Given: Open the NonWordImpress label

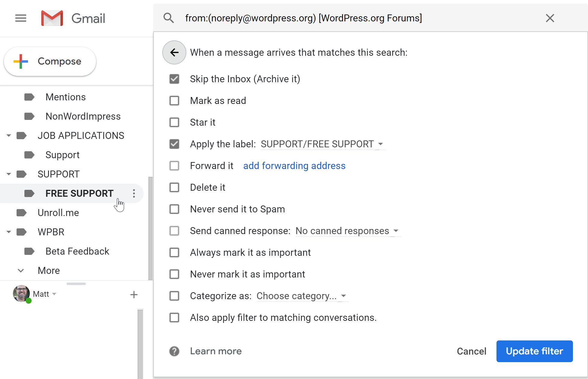Looking at the screenshot, I should coord(83,116).
